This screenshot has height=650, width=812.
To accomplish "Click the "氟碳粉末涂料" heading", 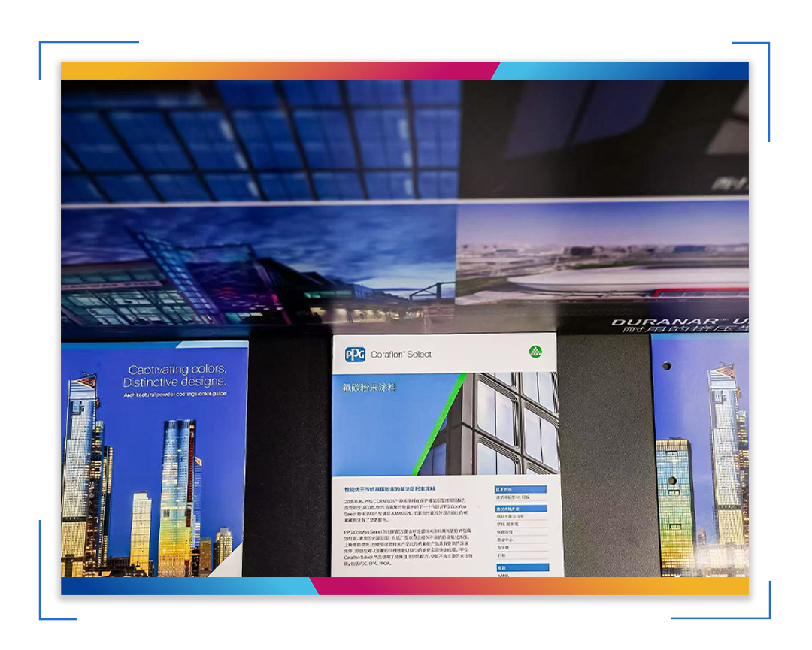I will point(369,387).
